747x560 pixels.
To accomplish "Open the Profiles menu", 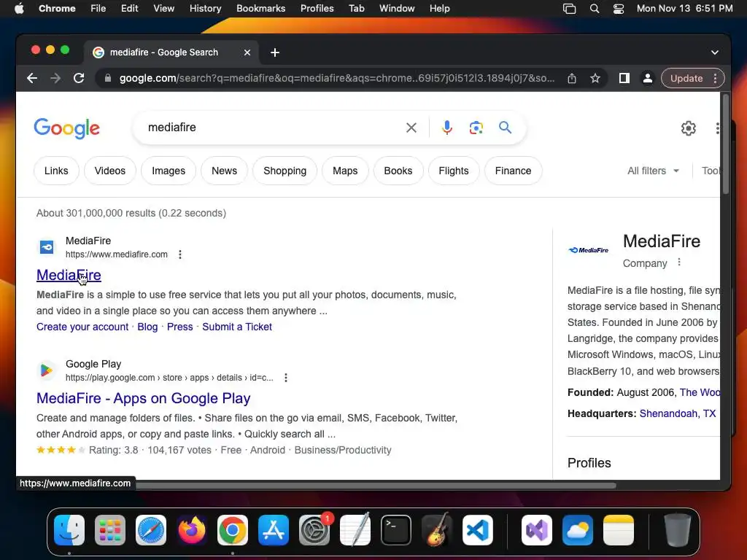I will tap(317, 9).
